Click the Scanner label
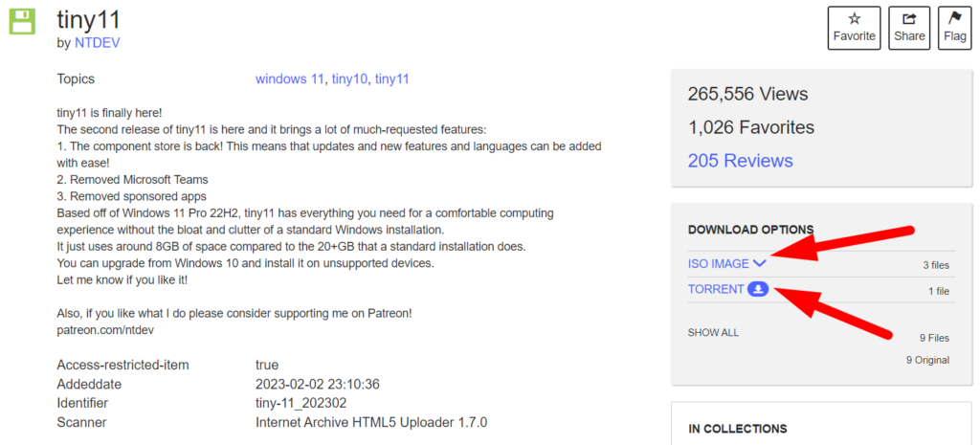Viewport: 980px width, 445px height. (81, 422)
